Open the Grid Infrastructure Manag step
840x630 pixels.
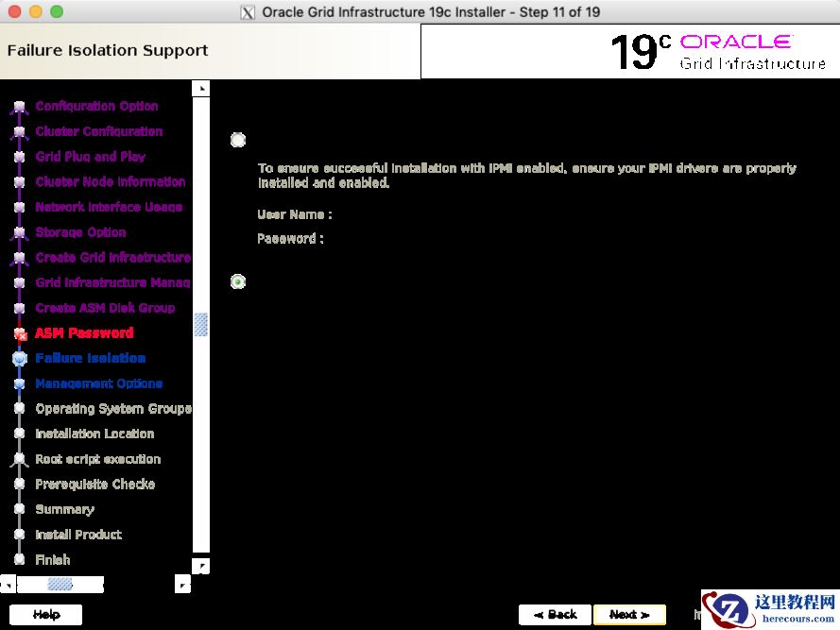click(113, 282)
